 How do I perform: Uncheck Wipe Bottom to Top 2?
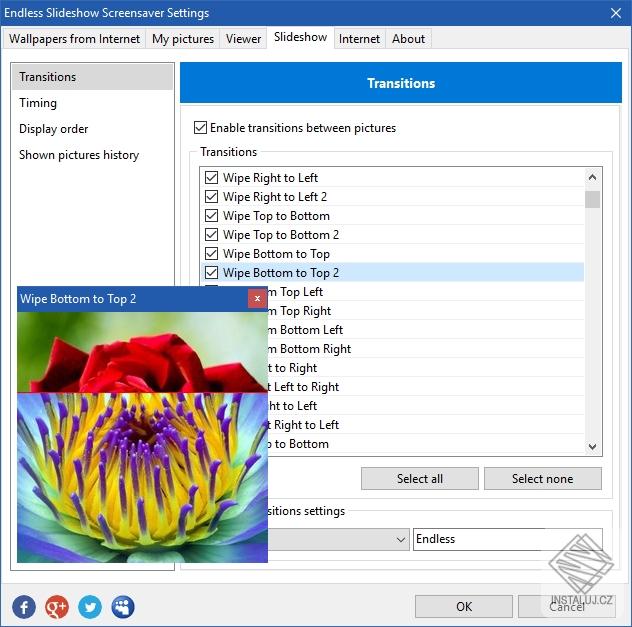click(211, 272)
